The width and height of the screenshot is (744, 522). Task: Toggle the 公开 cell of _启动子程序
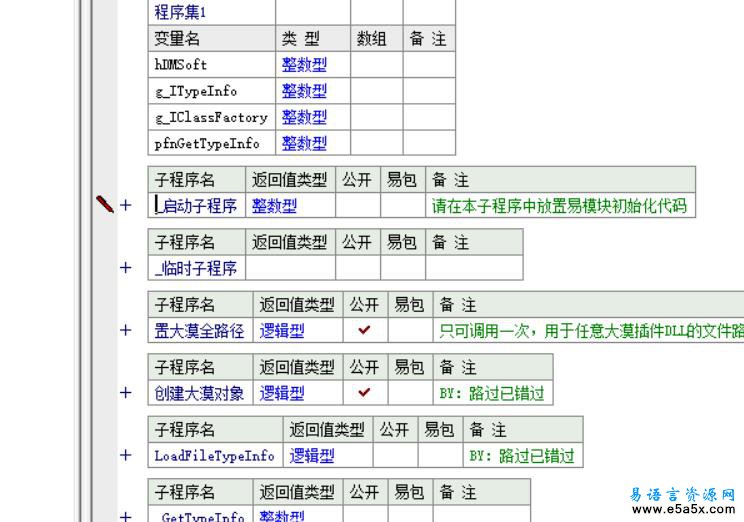click(358, 205)
